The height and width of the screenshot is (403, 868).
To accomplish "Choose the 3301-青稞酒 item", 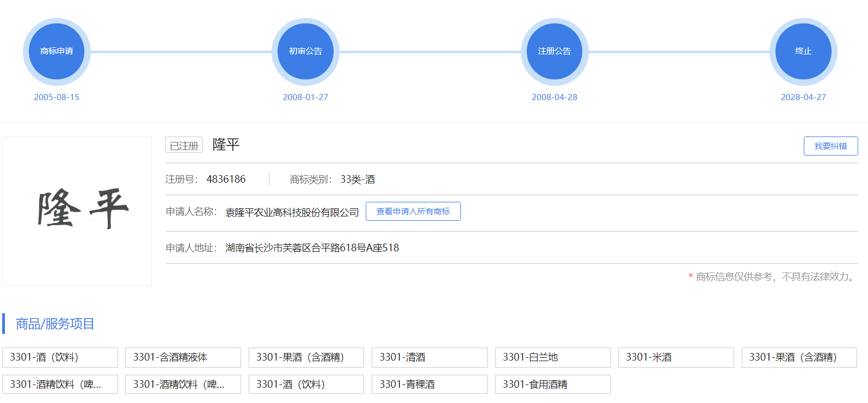I will [429, 385].
